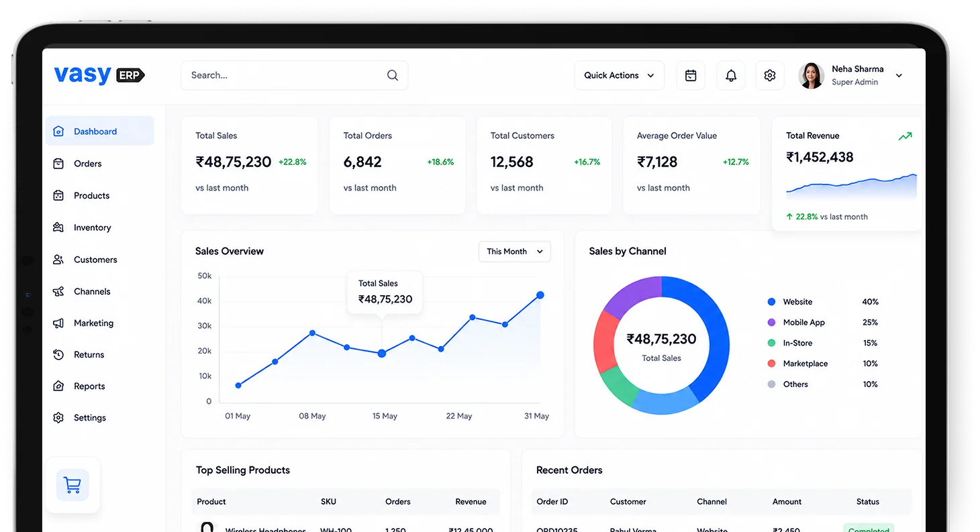Click the Orders icon in sidebar
Viewport: 980px width, 532px height.
tap(58, 164)
